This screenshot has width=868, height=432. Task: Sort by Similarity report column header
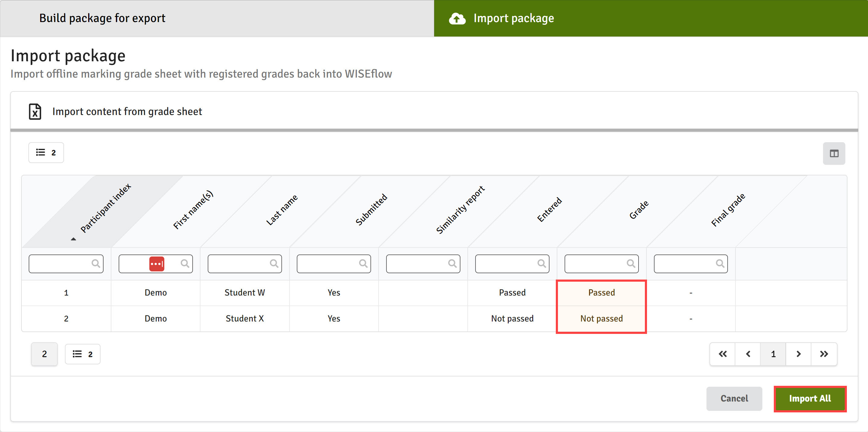pos(460,210)
